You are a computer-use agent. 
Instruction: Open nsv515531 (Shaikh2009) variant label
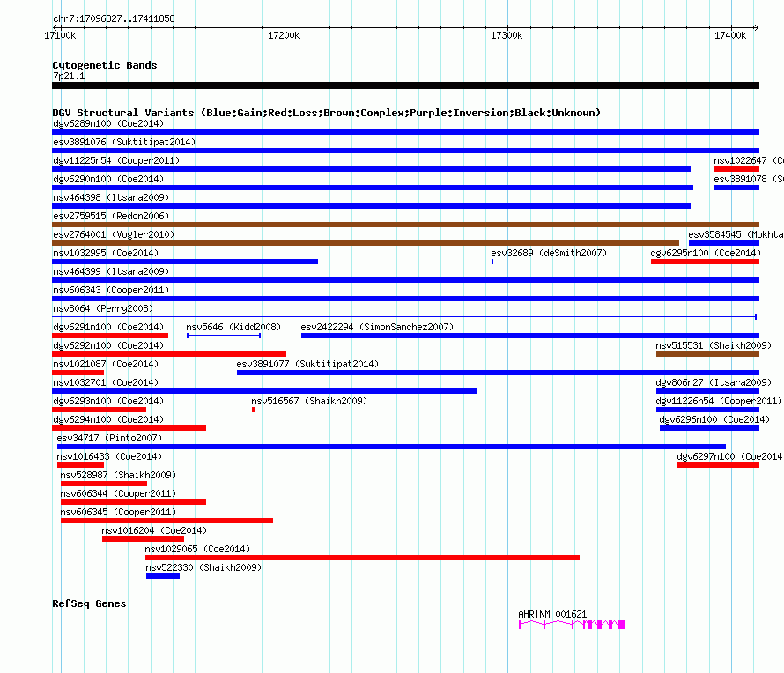714,345
